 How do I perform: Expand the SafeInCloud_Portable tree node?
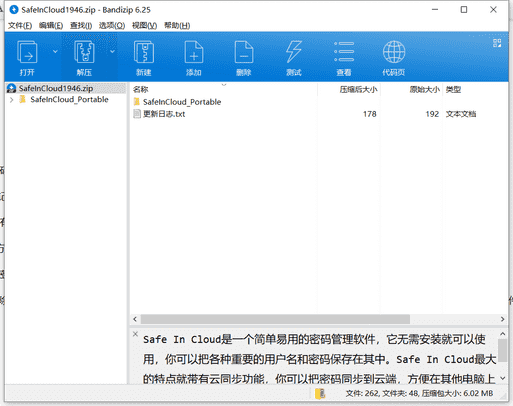point(12,100)
